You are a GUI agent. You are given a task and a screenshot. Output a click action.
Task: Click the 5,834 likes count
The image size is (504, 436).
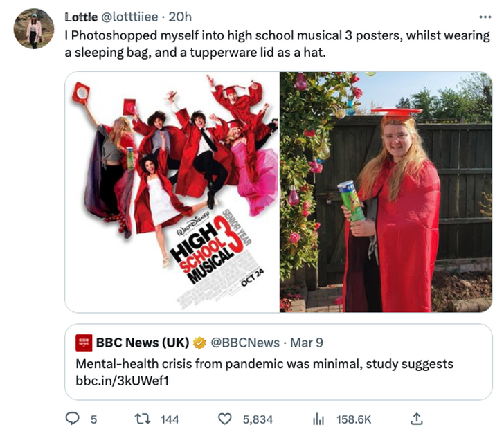[x=258, y=419]
